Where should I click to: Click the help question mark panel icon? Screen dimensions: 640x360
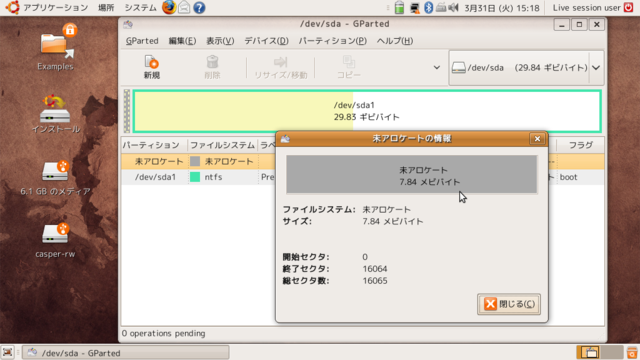pyautogui.click(x=199, y=8)
